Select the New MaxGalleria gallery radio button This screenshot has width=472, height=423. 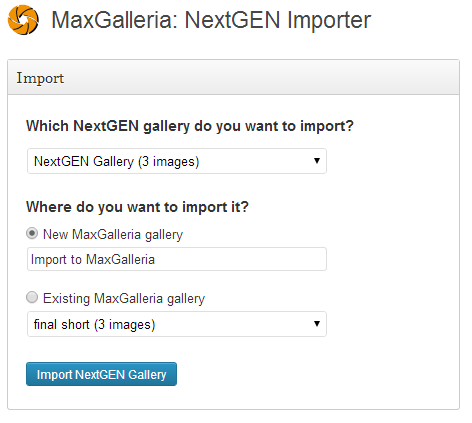tap(32, 233)
